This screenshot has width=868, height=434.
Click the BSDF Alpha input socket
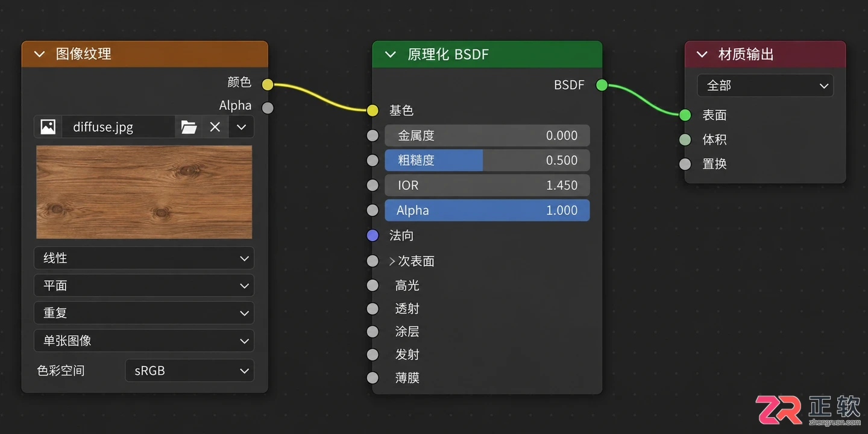(373, 210)
